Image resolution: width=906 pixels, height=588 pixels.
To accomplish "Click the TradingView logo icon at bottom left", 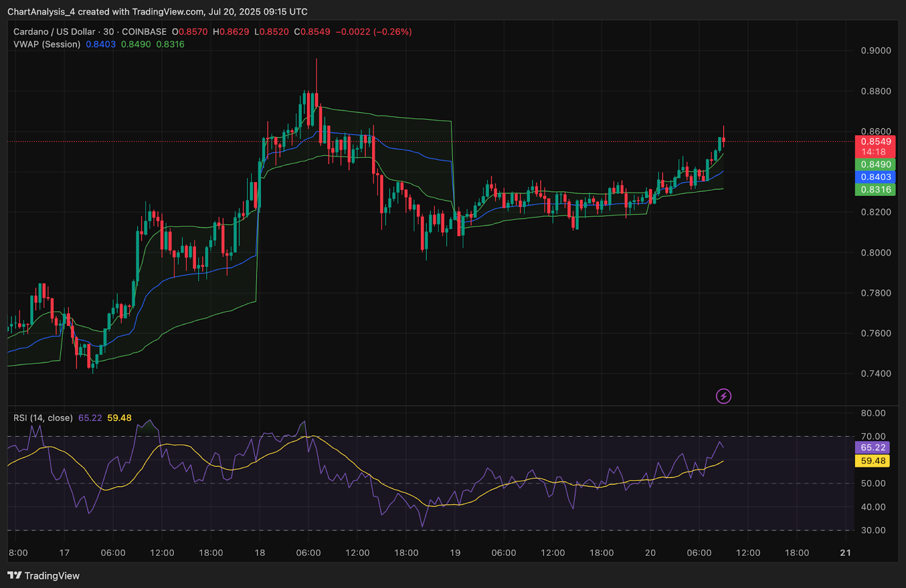I will tap(15, 576).
